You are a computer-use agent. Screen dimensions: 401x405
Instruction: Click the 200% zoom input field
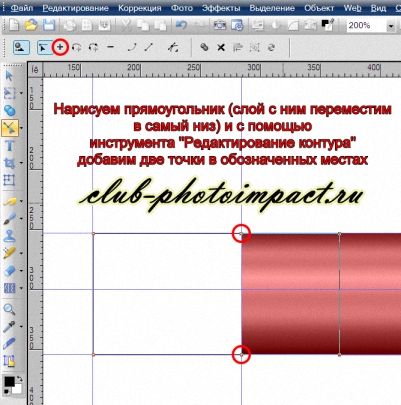[366, 25]
